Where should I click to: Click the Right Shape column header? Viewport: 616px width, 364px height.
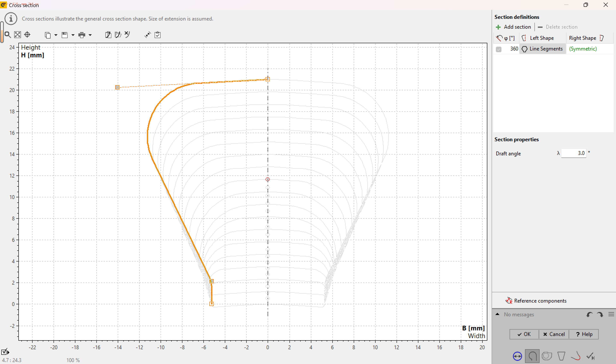pos(589,38)
